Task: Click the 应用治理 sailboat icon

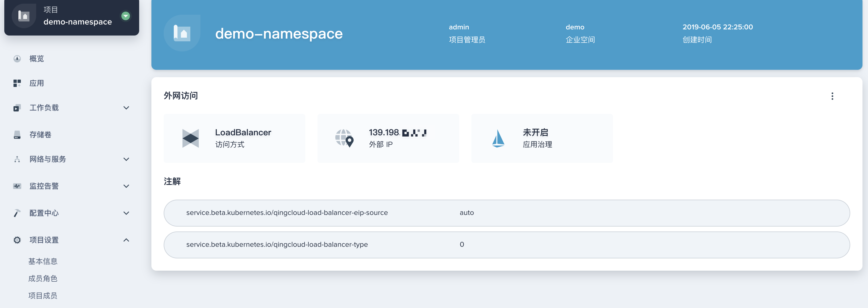Action: pyautogui.click(x=498, y=138)
